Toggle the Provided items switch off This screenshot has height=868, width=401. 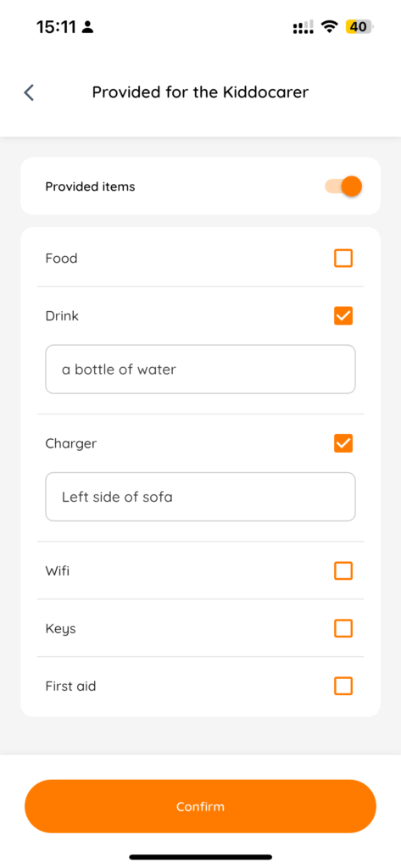click(343, 186)
